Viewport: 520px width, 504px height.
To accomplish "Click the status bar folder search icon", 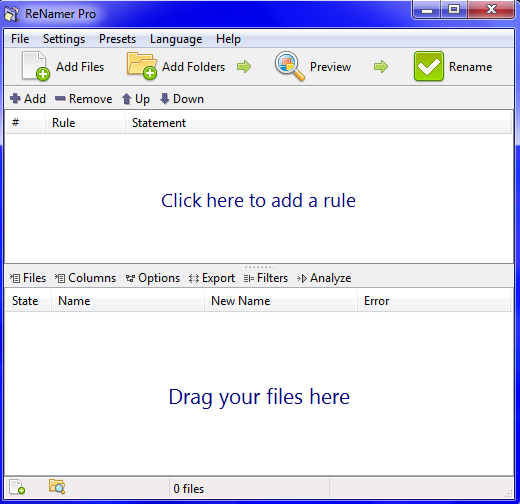I will 57,487.
